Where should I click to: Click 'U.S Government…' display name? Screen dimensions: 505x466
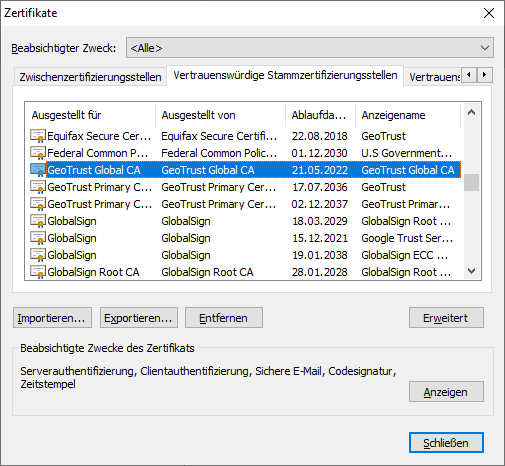point(406,153)
